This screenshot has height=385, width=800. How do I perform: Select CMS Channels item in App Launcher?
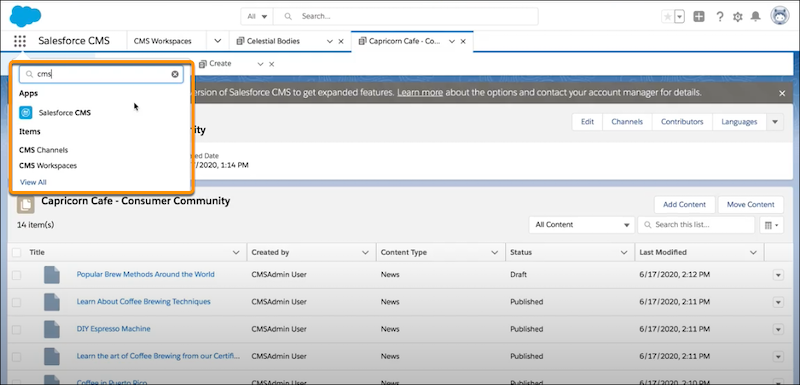pyautogui.click(x=43, y=150)
